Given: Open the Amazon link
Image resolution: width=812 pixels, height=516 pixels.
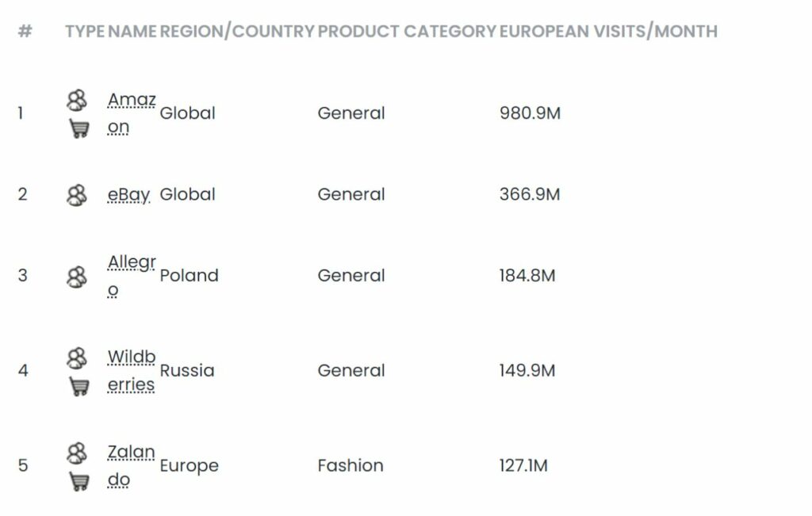Looking at the screenshot, I should click(132, 113).
